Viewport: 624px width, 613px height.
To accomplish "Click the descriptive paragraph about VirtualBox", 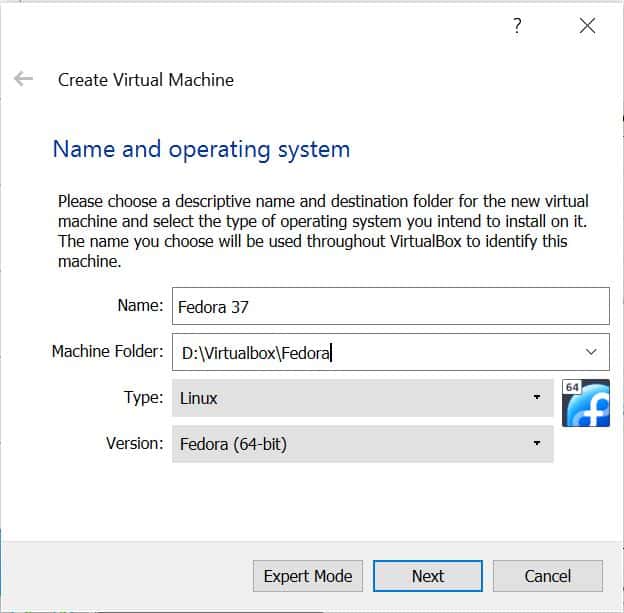I will 323,231.
